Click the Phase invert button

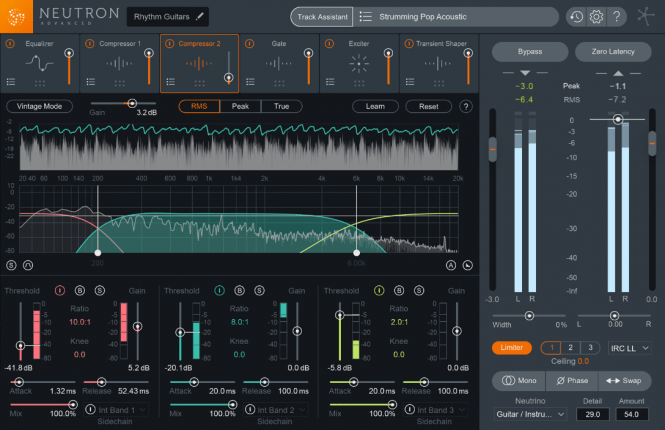572,381
